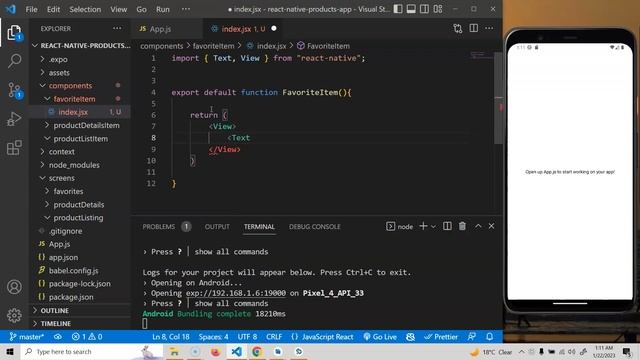This screenshot has height=360, width=640.
Task: Open the Explorer view in activity bar
Action: click(14, 33)
